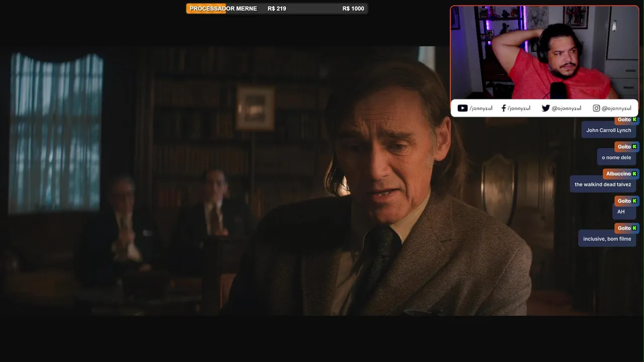Click the R$ 219 current amount
The height and width of the screenshot is (362, 644).
(x=277, y=9)
